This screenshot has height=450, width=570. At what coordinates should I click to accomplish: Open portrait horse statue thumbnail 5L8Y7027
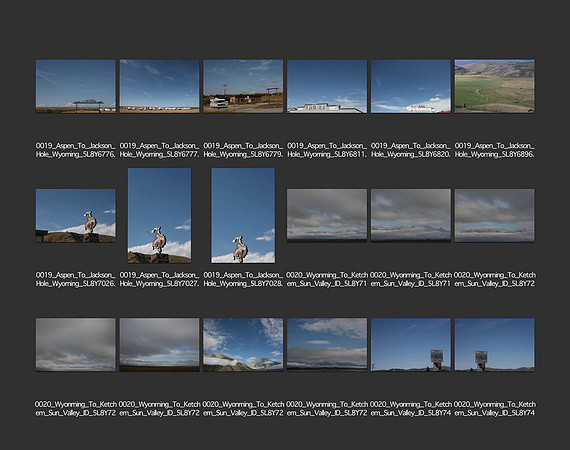[x=160, y=216]
